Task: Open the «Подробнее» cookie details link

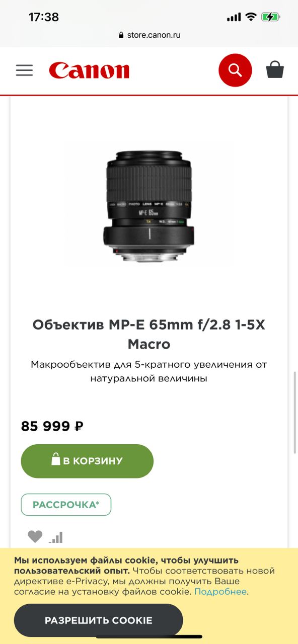Action: tap(220, 592)
